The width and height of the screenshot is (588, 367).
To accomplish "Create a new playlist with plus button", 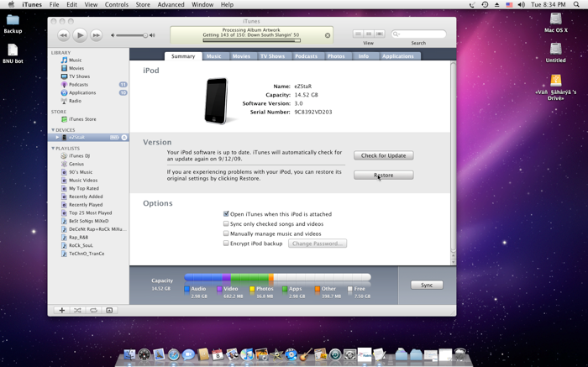I will click(62, 311).
